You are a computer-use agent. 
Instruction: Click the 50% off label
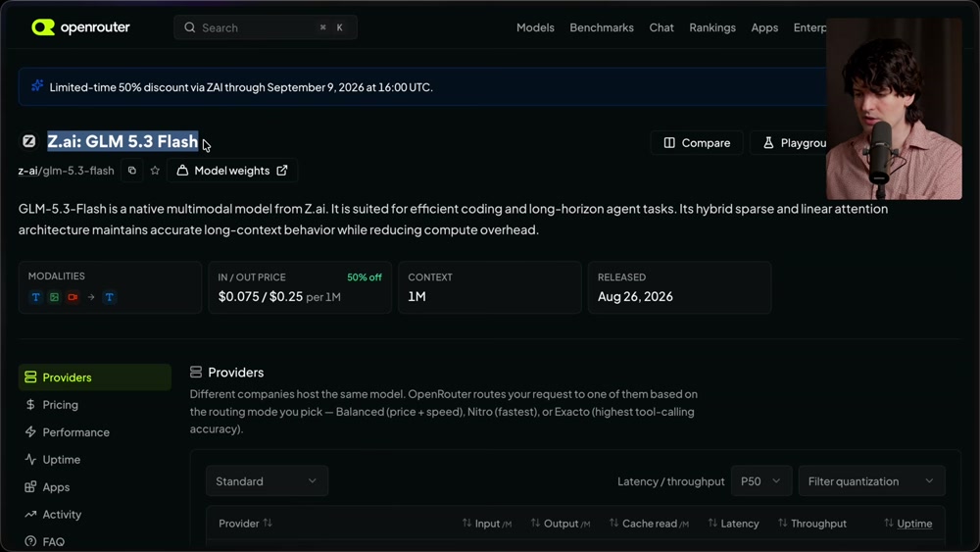click(x=365, y=276)
